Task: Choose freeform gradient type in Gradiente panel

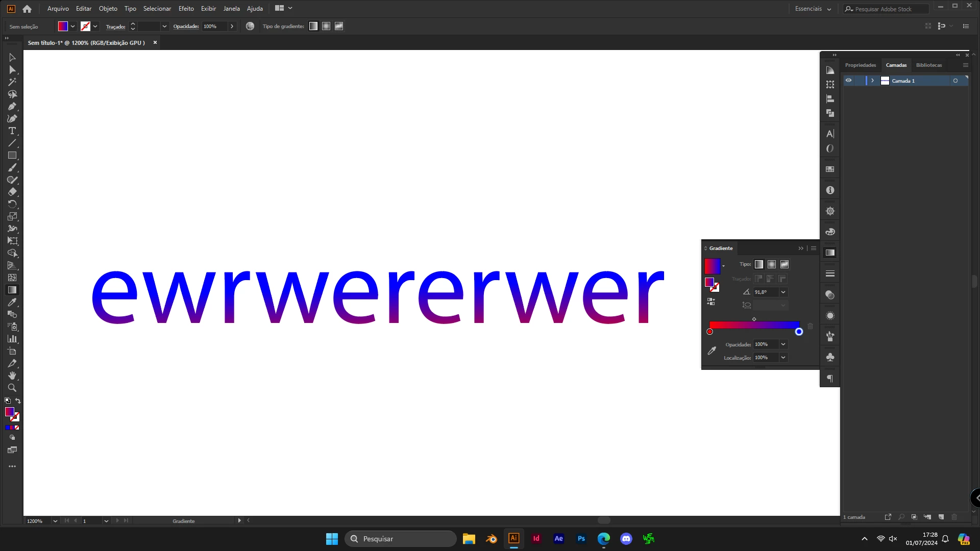Action: [785, 264]
